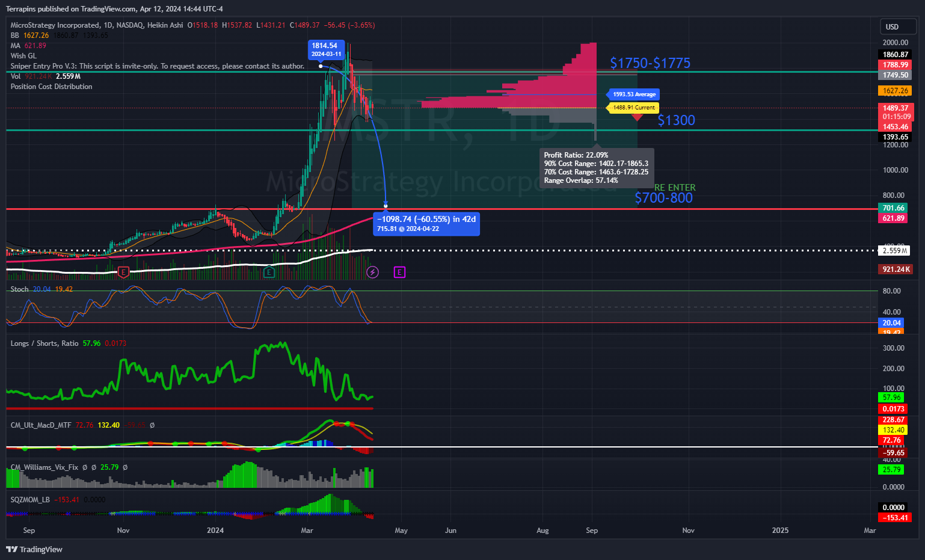Click the $700-800 text annotation
The width and height of the screenshot is (925, 560).
click(664, 198)
